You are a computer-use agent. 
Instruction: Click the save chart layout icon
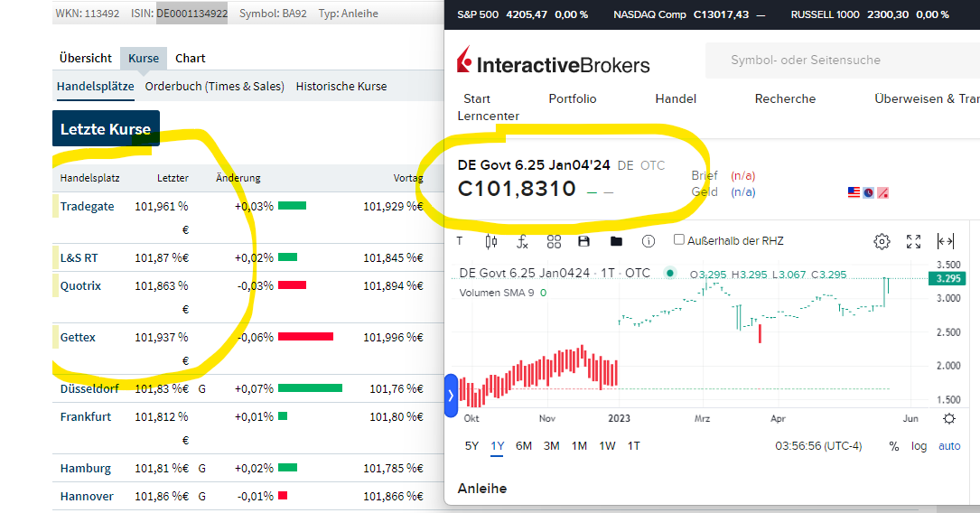[x=584, y=241]
